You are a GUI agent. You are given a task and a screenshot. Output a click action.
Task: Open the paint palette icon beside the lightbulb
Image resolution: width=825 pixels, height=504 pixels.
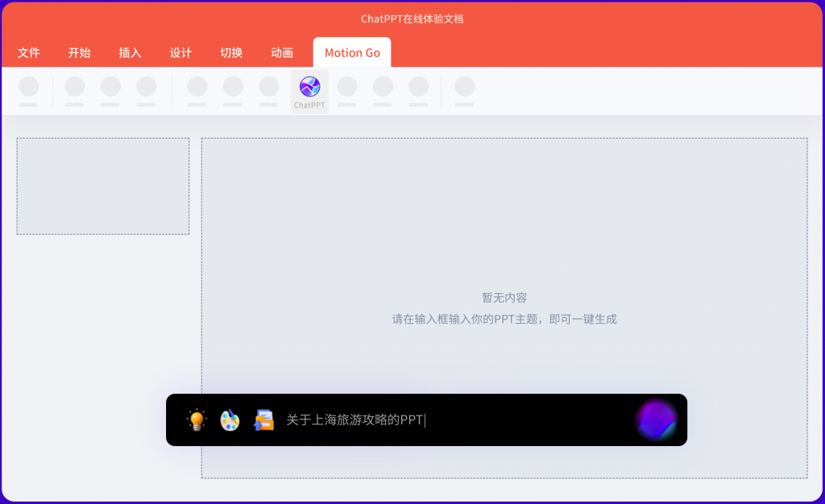click(x=229, y=419)
